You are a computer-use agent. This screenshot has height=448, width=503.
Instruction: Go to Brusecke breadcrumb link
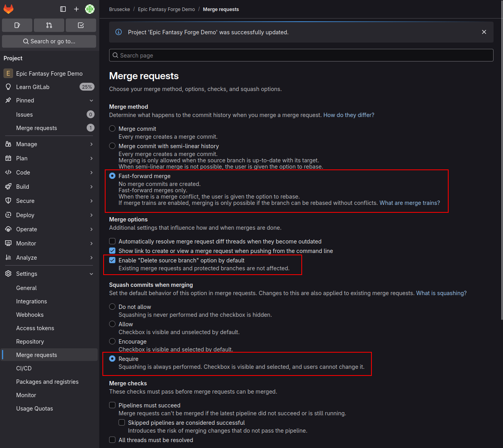119,9
